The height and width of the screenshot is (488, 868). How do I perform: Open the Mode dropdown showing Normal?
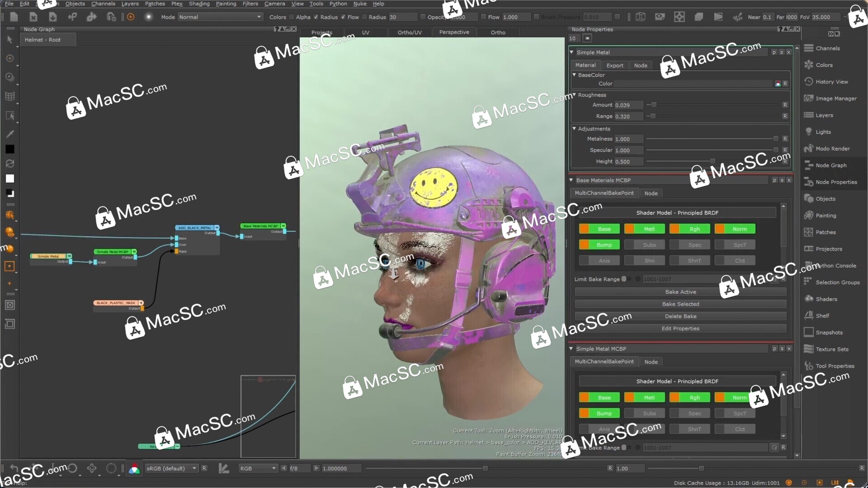point(219,17)
